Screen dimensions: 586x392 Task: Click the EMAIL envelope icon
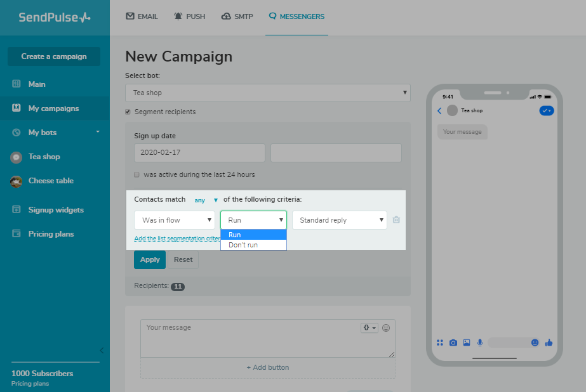[x=130, y=16]
